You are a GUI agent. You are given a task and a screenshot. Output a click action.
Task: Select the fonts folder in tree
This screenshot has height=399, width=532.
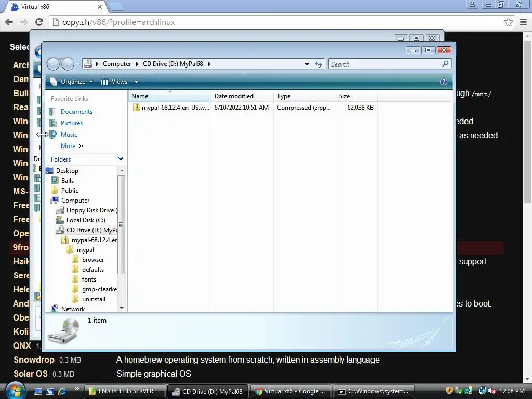click(x=89, y=279)
